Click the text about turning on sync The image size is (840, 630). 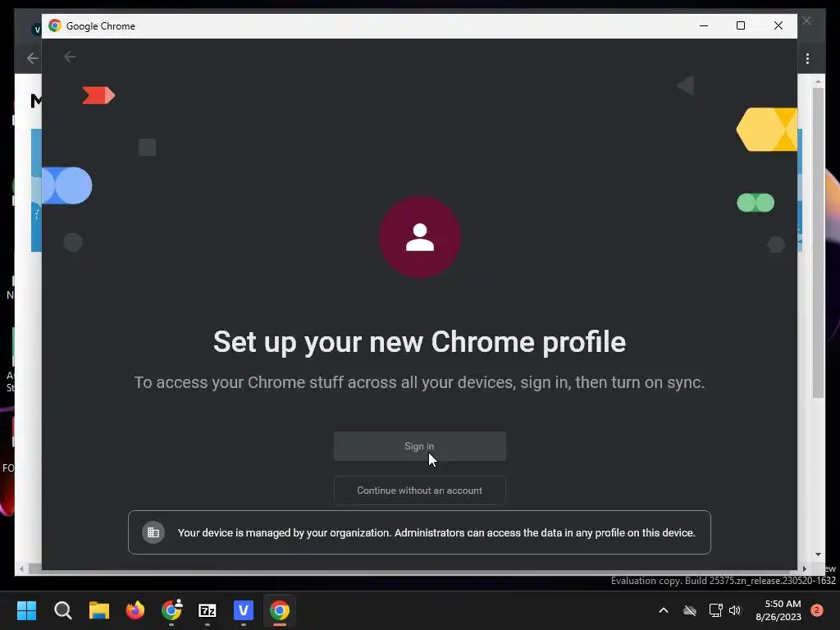coord(419,382)
